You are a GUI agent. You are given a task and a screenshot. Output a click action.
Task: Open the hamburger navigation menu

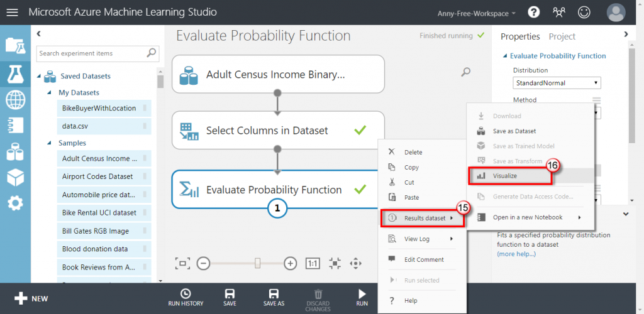[x=13, y=13]
